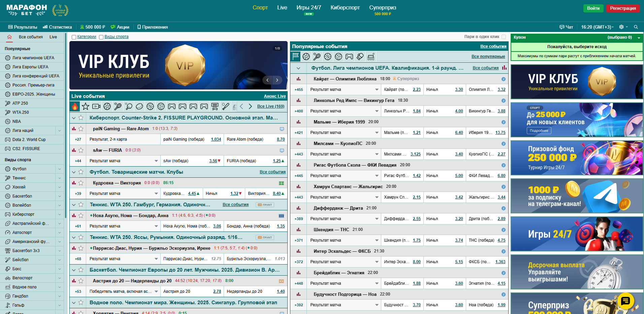Click the boxing glove icon in Популярные события toolbar
The width and height of the screenshot is (644, 314).
[x=360, y=57]
